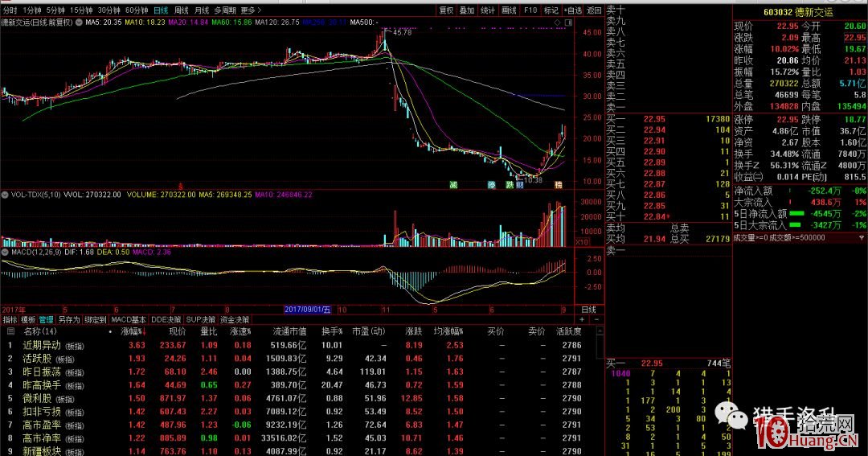Click the dropdown icon beside MACD(12,26,9) indicator
Image resolution: width=868 pixels, height=456 pixels.
(x=5, y=252)
